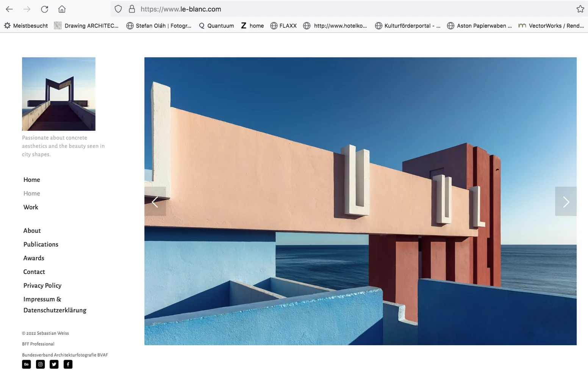
Task: Open the FLAXX bookmark
Action: (283, 26)
